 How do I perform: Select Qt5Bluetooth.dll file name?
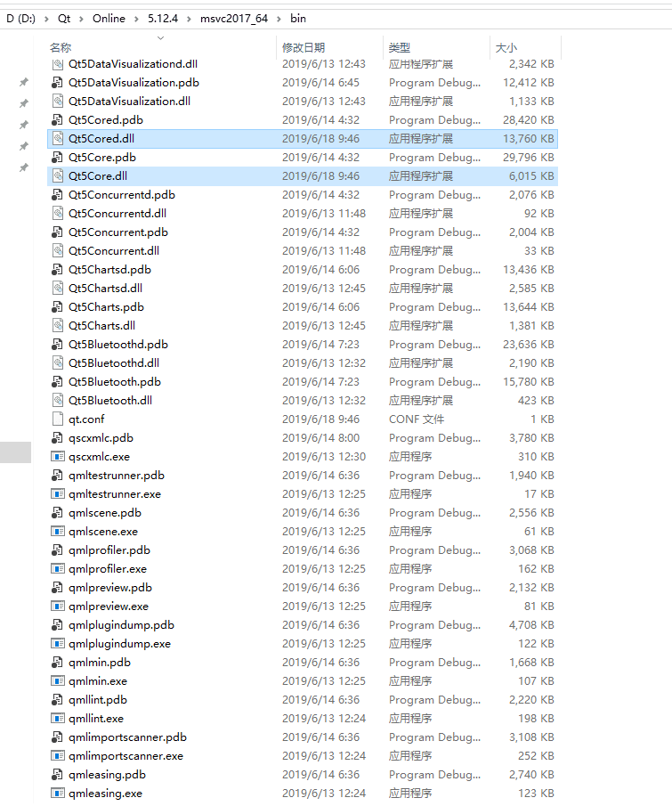coord(110,401)
